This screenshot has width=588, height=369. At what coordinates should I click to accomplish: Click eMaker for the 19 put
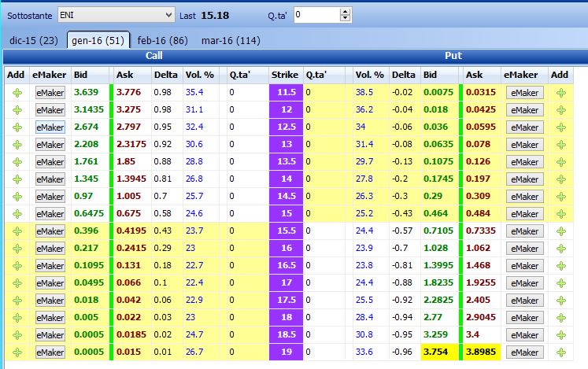[524, 352]
